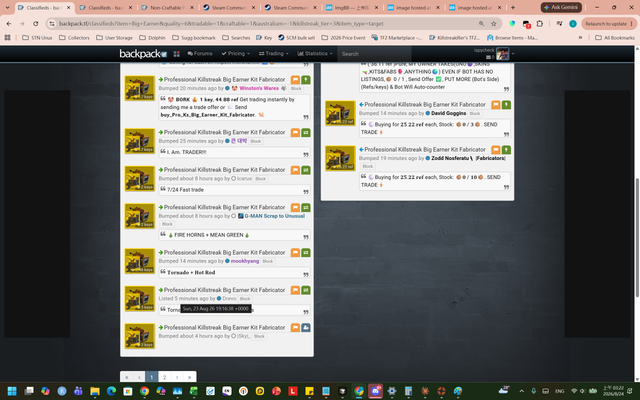Open a new browser tab
This screenshot has width=640, height=400.
513,7
